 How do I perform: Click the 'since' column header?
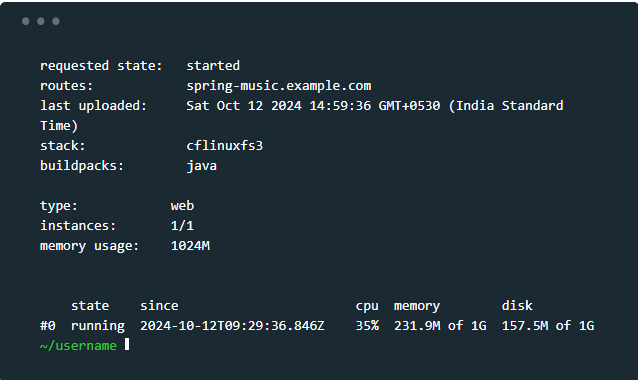tap(159, 306)
